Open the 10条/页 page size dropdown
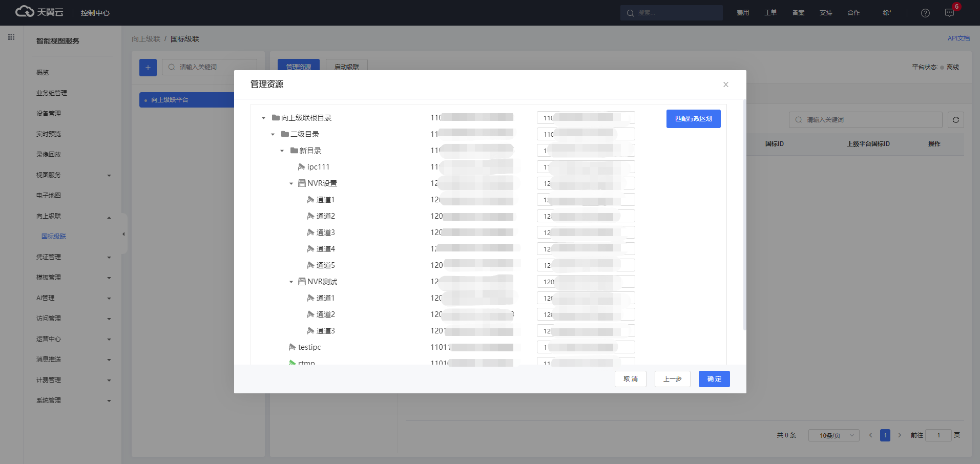Image resolution: width=980 pixels, height=464 pixels. 833,435
